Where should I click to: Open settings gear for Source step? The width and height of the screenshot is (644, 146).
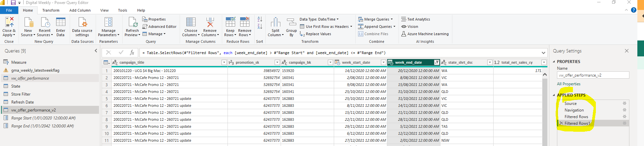(624, 103)
